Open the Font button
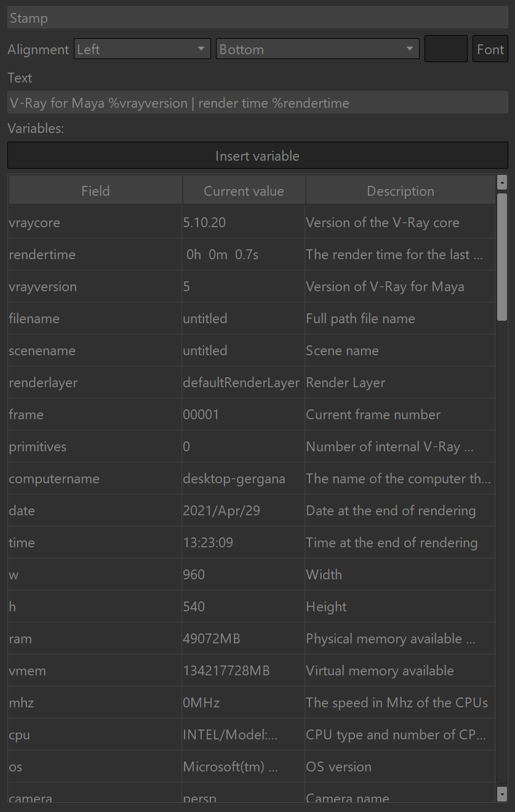515x812 pixels. pos(490,49)
